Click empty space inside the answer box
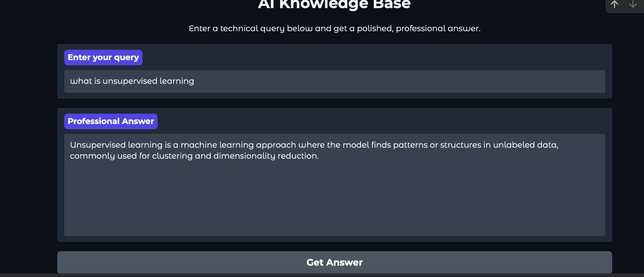Screen dimensions: 644x277 point(334,201)
